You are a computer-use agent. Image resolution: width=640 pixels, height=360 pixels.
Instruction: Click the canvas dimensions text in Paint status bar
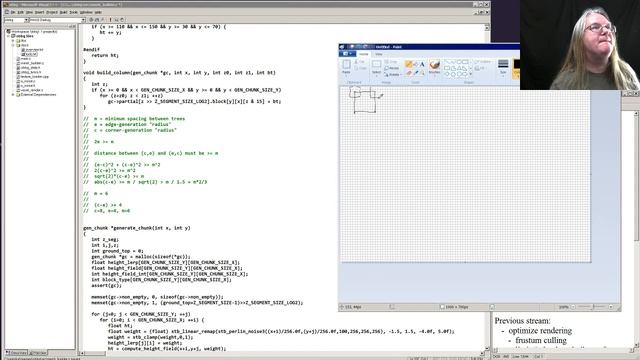[456, 307]
